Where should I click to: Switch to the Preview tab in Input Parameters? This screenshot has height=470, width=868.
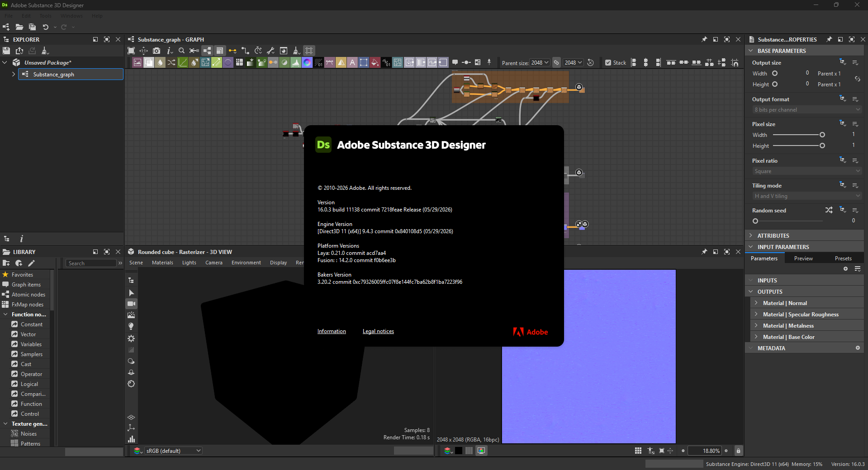point(803,258)
